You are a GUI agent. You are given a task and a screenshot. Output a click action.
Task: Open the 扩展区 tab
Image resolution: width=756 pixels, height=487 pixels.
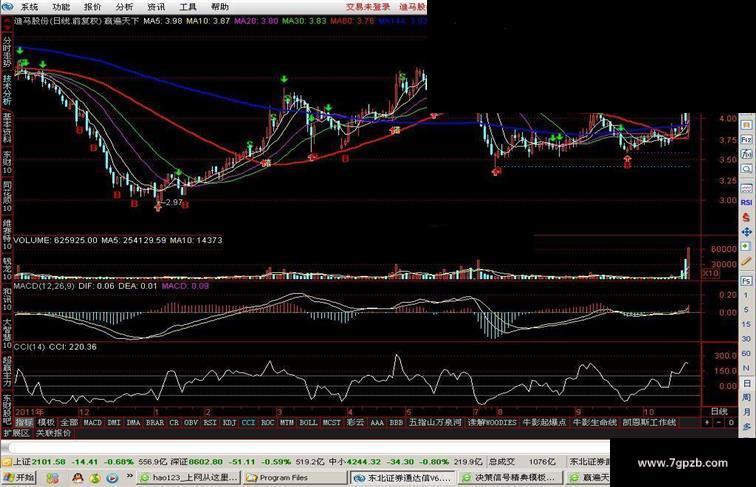pyautogui.click(x=17, y=433)
